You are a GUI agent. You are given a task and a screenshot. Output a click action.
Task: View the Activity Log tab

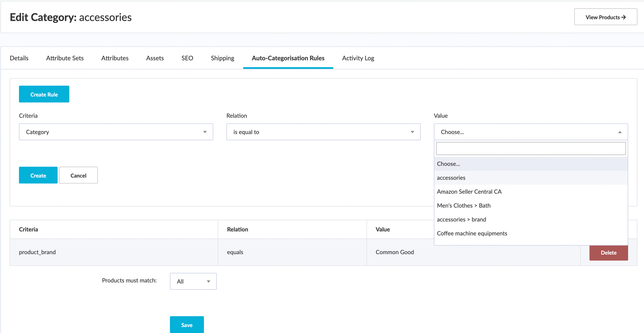(x=358, y=58)
